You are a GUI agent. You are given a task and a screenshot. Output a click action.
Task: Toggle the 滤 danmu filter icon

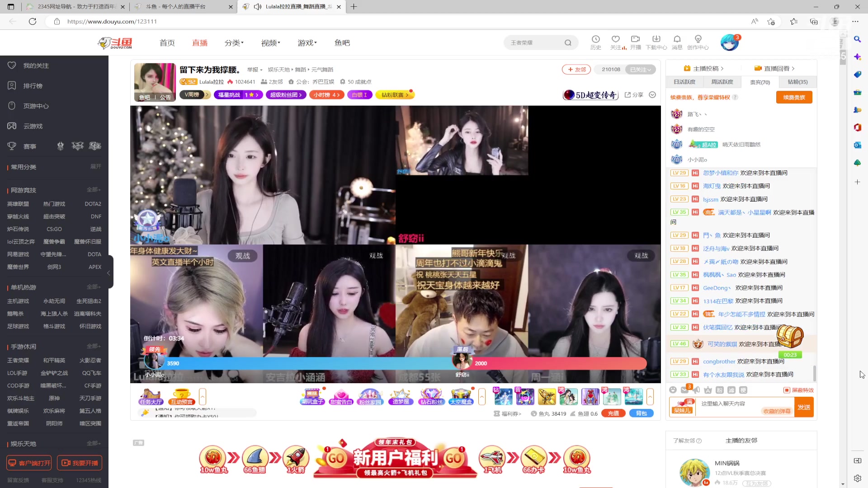(731, 389)
